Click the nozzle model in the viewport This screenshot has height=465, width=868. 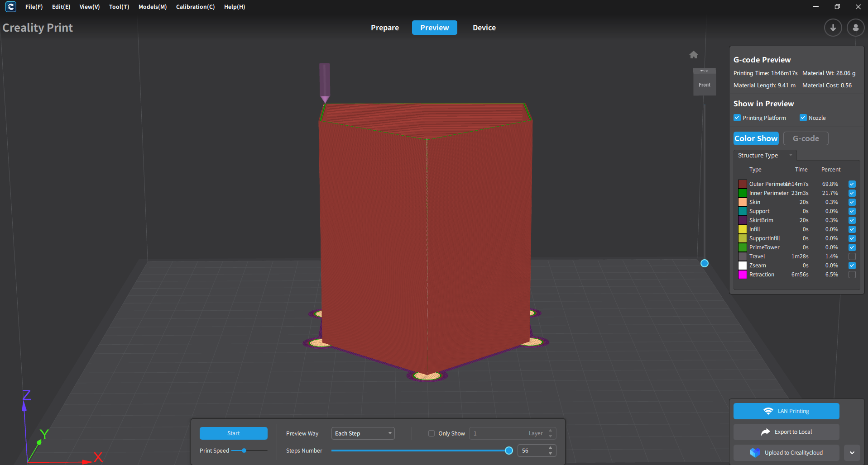(x=325, y=83)
